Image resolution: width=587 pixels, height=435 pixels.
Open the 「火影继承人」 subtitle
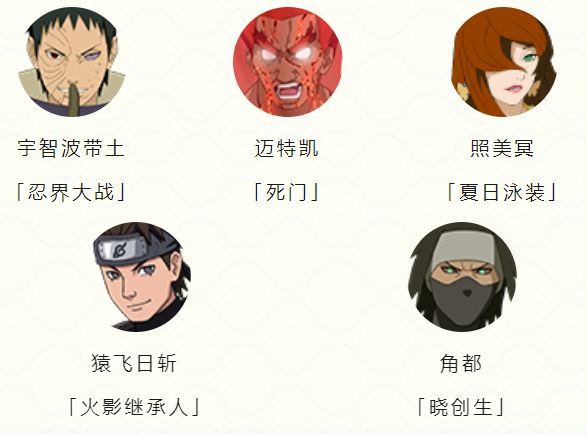coord(134,407)
